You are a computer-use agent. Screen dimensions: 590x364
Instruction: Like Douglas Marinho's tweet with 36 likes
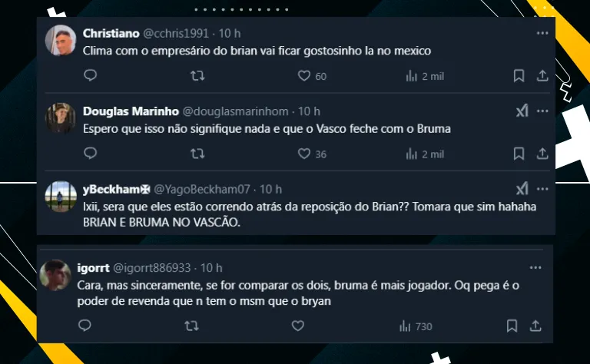point(303,154)
